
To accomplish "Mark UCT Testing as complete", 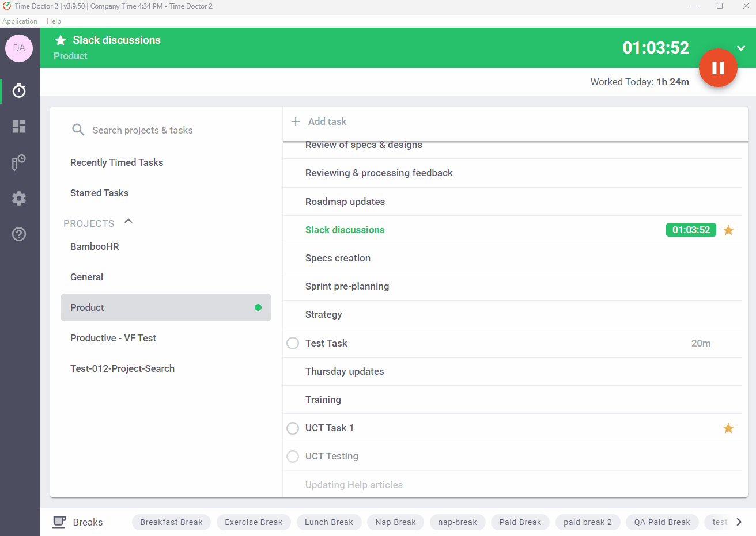I will pos(293,456).
